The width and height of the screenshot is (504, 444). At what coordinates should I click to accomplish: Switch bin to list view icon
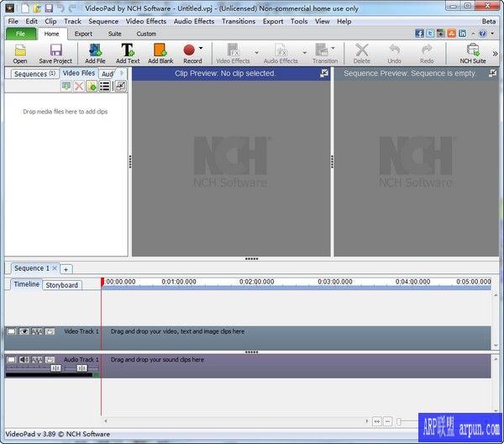tap(104, 87)
